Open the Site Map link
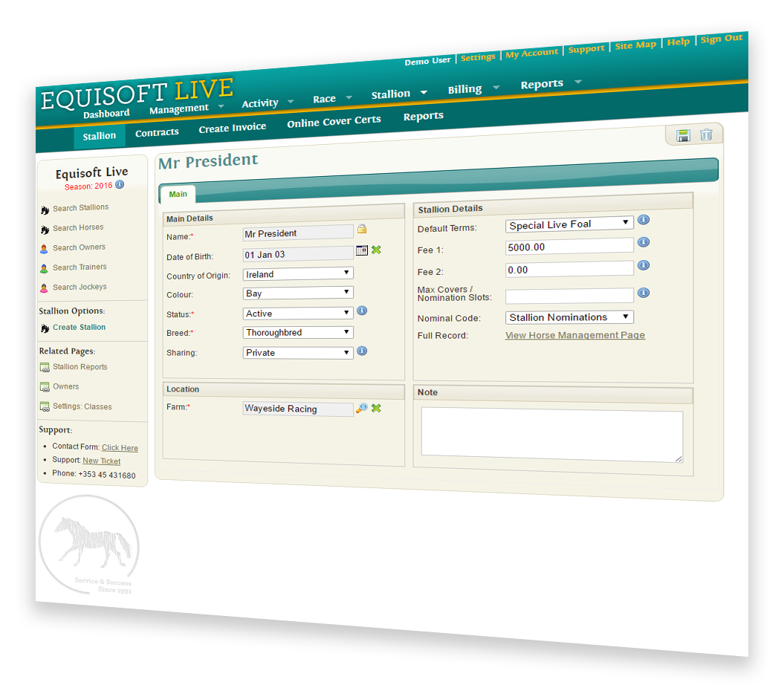 (635, 45)
